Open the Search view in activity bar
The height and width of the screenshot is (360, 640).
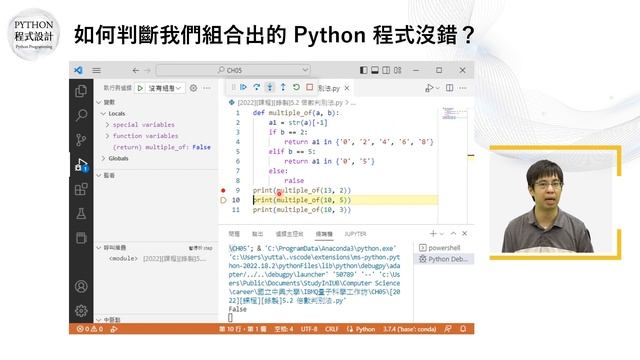[81, 116]
